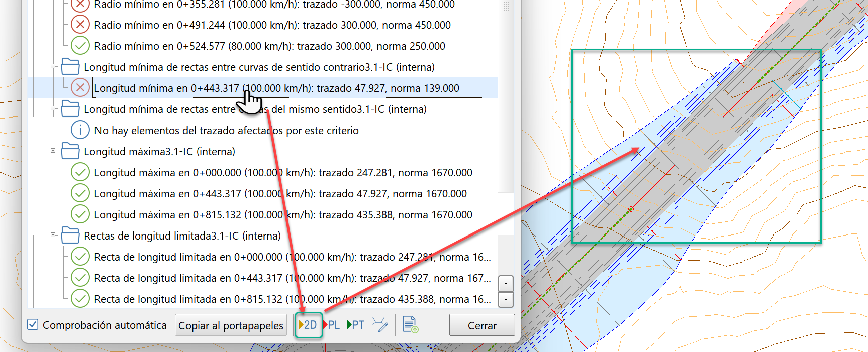Click the 2D view navigation icon
The image size is (868, 352).
pyautogui.click(x=308, y=325)
